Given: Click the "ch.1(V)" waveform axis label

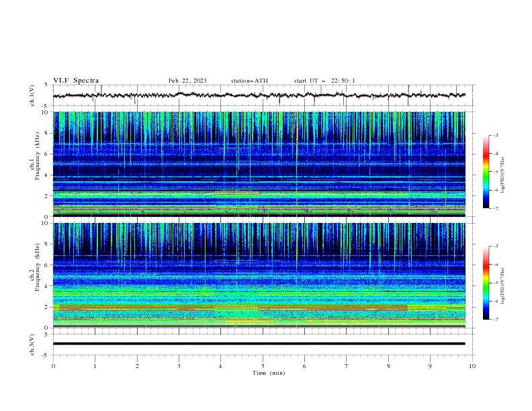Looking at the screenshot, I should (32, 95).
